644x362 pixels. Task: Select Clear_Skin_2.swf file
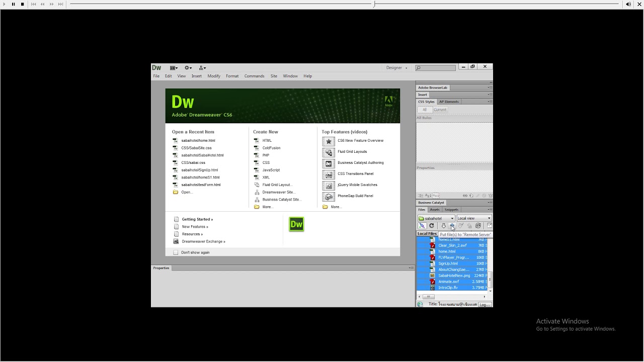point(452,245)
